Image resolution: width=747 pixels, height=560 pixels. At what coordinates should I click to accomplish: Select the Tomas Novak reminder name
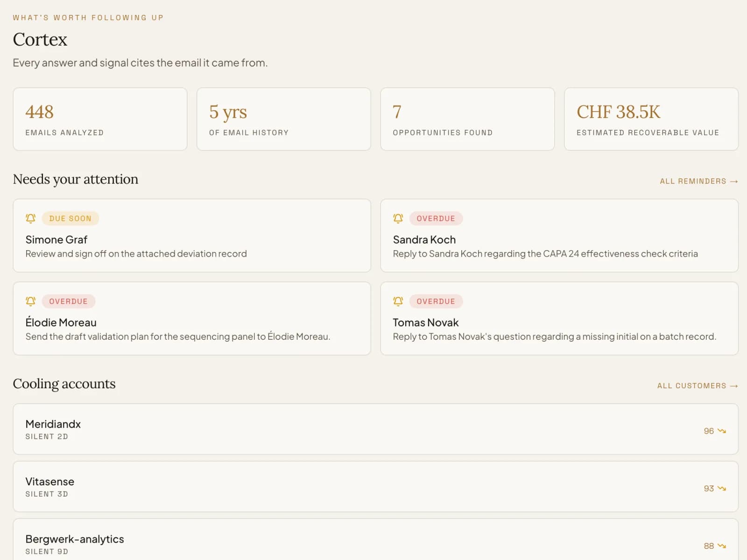click(425, 322)
